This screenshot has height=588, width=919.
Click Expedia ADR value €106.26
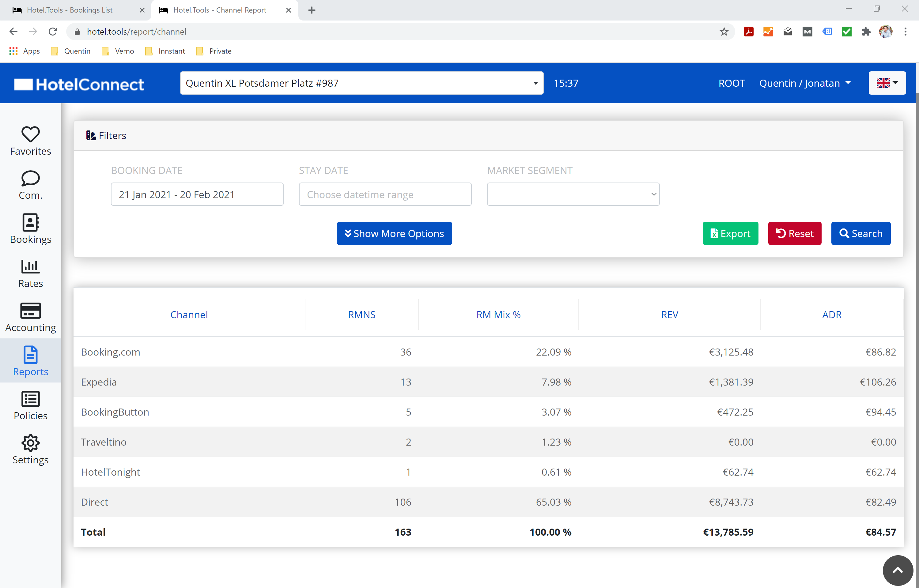(x=878, y=382)
